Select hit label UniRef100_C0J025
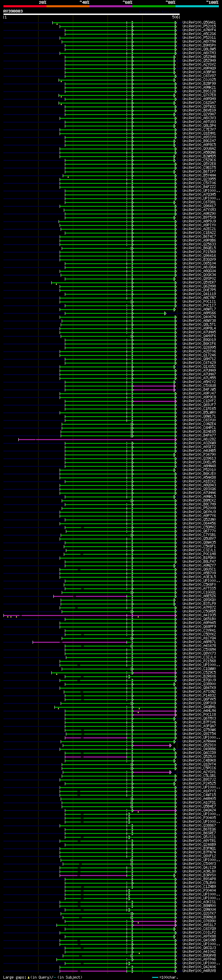 coord(199,80)
